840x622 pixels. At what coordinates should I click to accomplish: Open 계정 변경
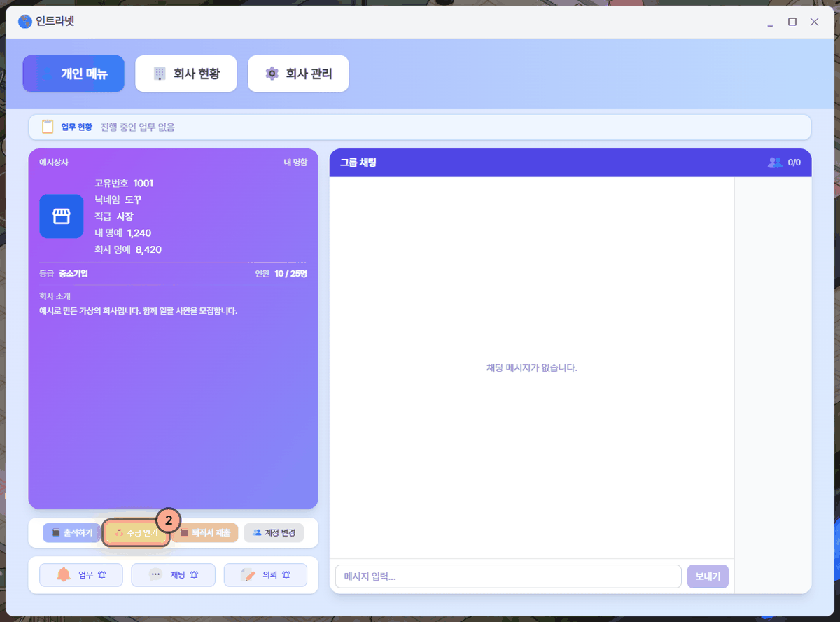click(274, 533)
